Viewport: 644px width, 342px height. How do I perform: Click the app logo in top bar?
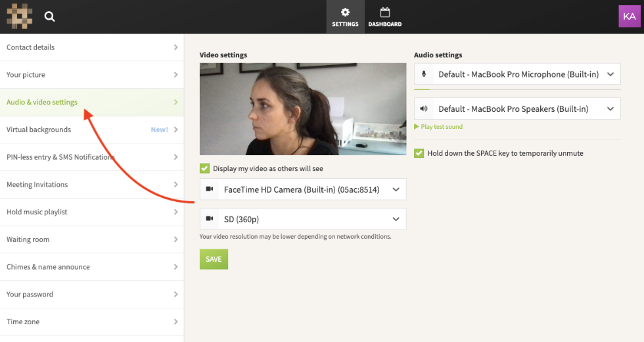(x=19, y=16)
